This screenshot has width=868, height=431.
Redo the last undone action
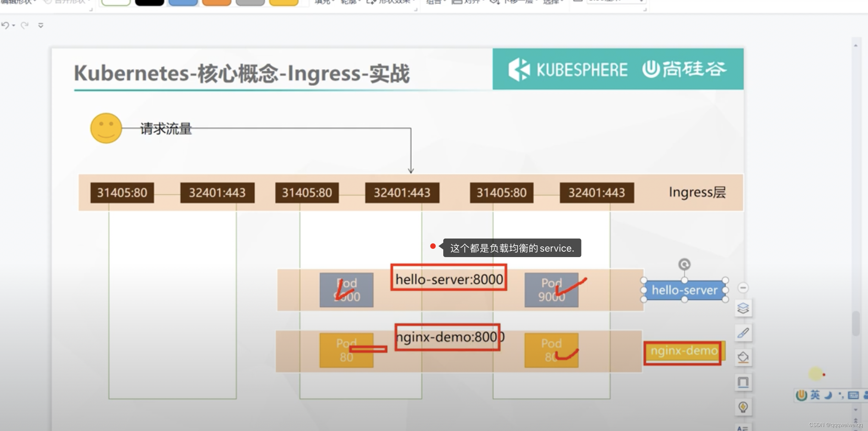point(24,25)
